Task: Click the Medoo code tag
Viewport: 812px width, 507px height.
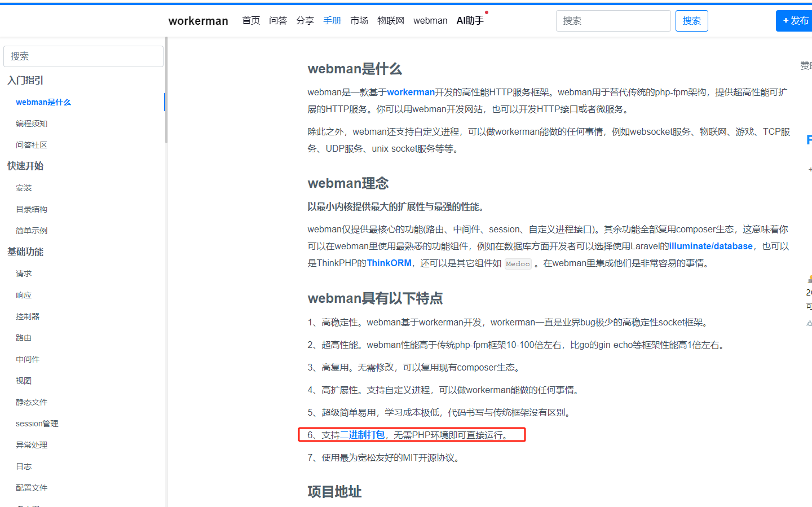Action: coord(518,263)
